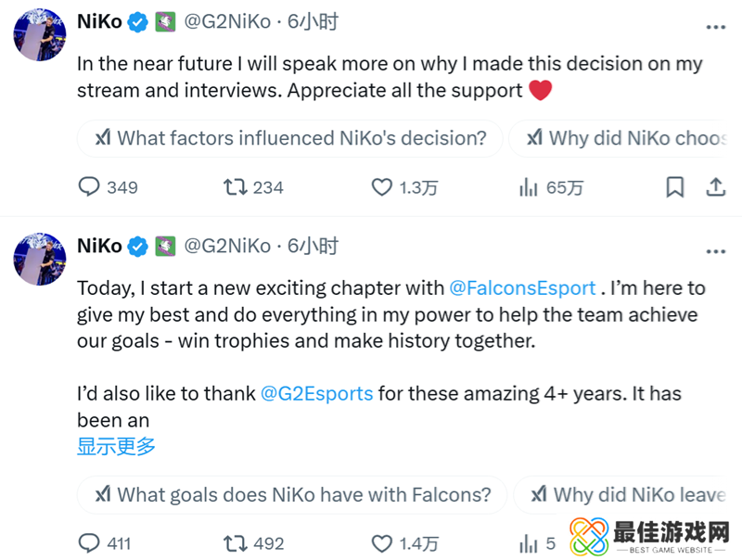Reply to the first tweet about stream interviews
The height and width of the screenshot is (560, 742).
89,187
